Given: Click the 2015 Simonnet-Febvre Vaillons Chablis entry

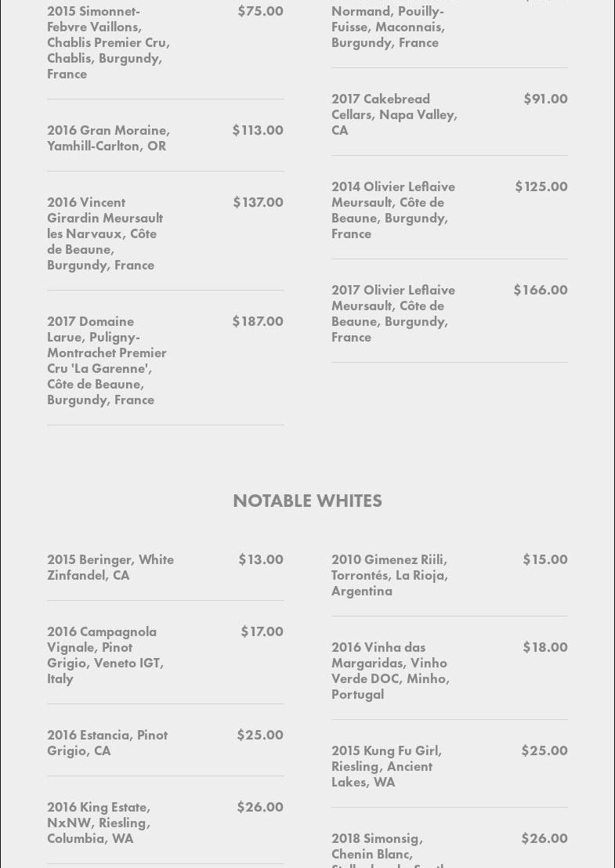Looking at the screenshot, I should (108, 42).
